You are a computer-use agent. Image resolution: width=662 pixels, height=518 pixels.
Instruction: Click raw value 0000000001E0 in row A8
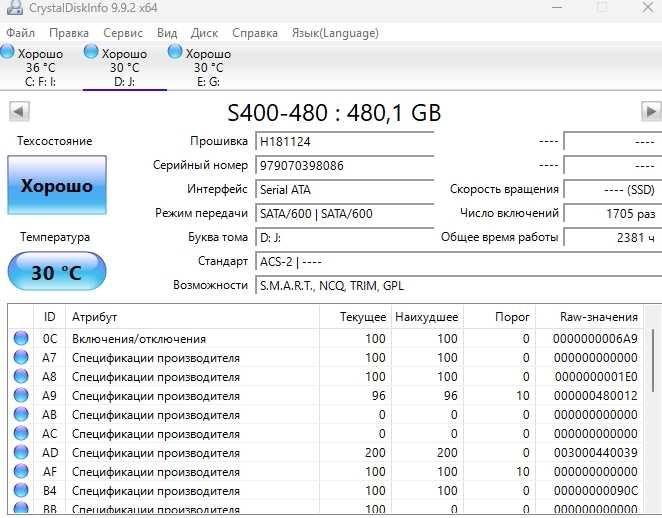coord(596,377)
